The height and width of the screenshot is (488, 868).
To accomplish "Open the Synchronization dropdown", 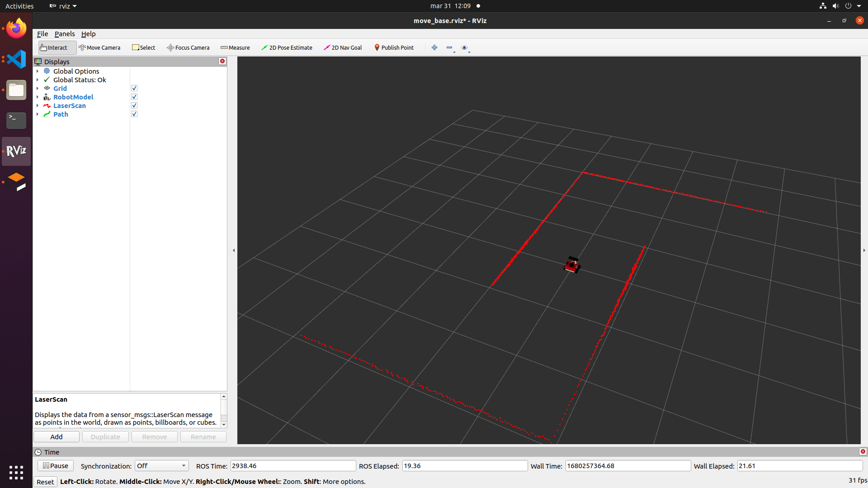I will (161, 466).
